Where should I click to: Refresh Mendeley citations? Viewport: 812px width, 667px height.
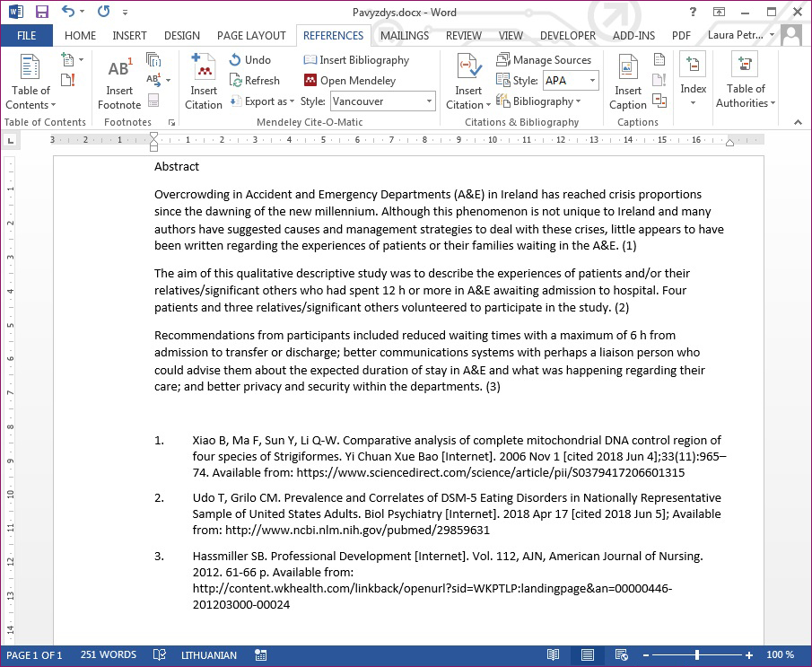pos(254,81)
